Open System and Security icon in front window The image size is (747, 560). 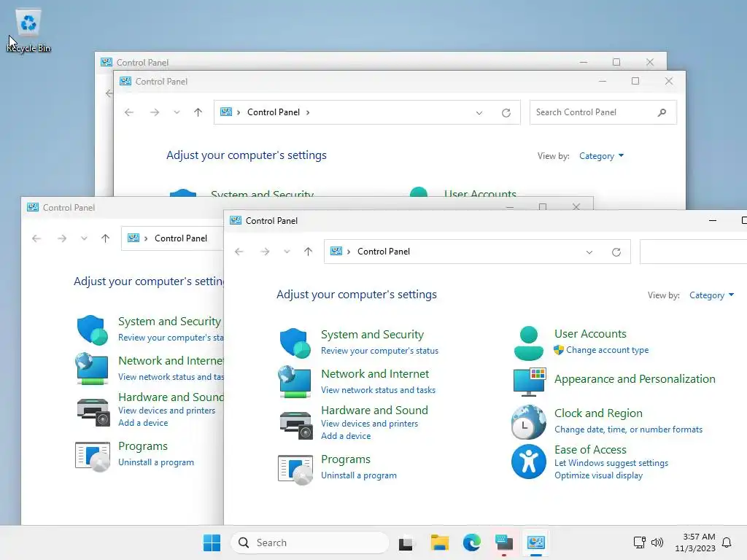[293, 343]
